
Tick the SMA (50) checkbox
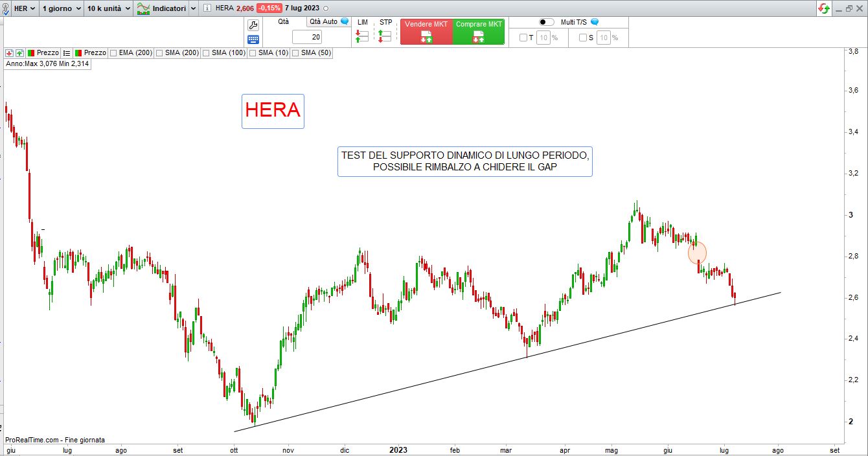296,53
